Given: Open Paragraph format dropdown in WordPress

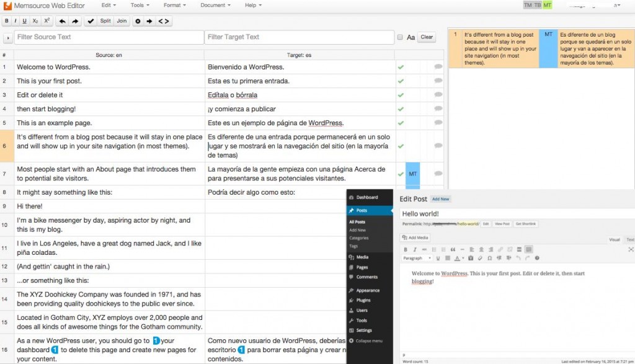Looking at the screenshot, I should tap(416, 258).
